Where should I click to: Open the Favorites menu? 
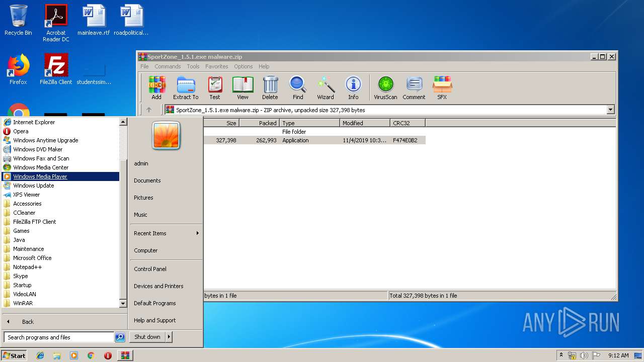(216, 66)
